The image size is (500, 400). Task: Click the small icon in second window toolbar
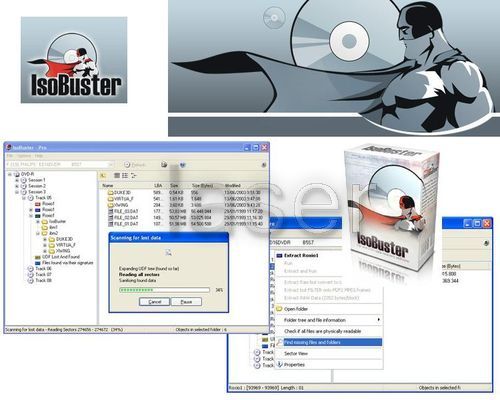click(x=486, y=244)
